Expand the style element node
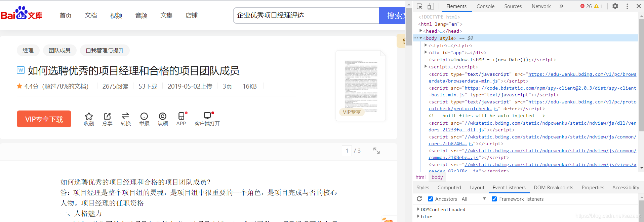 tap(426, 45)
